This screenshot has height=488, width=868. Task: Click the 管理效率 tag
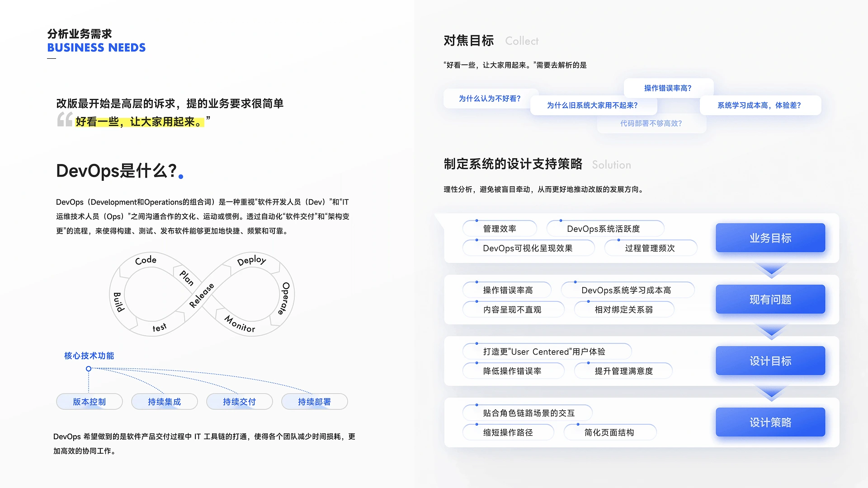(500, 229)
